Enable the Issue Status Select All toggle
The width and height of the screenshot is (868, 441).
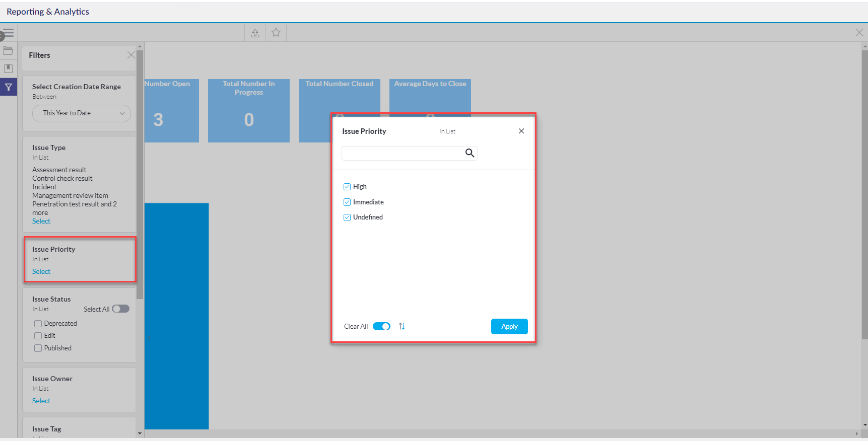pyautogui.click(x=120, y=309)
